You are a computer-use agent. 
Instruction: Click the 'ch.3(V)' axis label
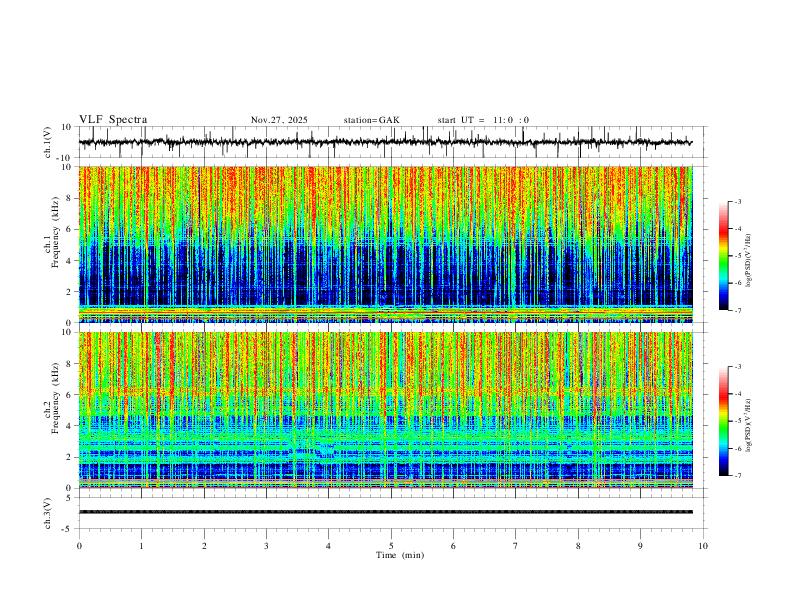point(48,513)
